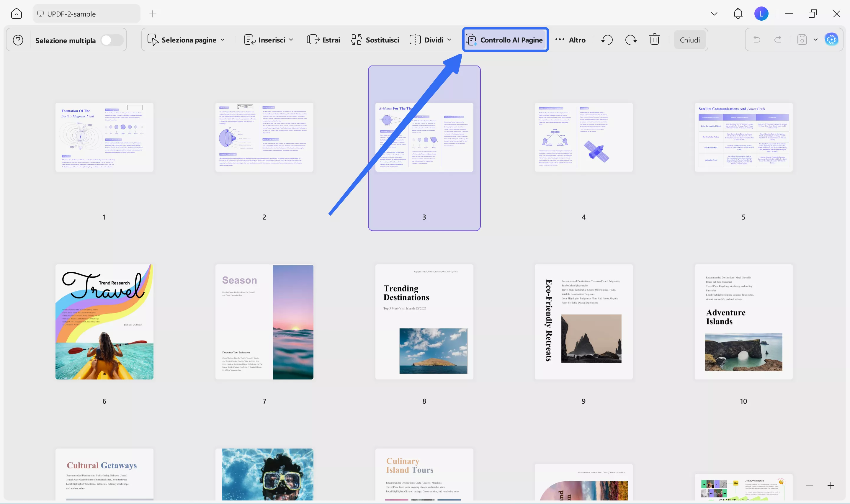850x504 pixels.
Task: Select the UPDF-2-sample document tab
Action: [x=86, y=14]
